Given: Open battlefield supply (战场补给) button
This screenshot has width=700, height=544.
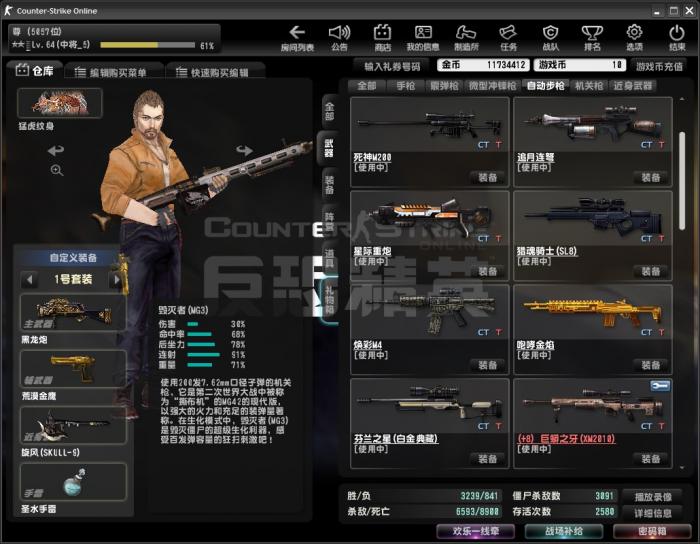Looking at the screenshot, I should tap(564, 532).
